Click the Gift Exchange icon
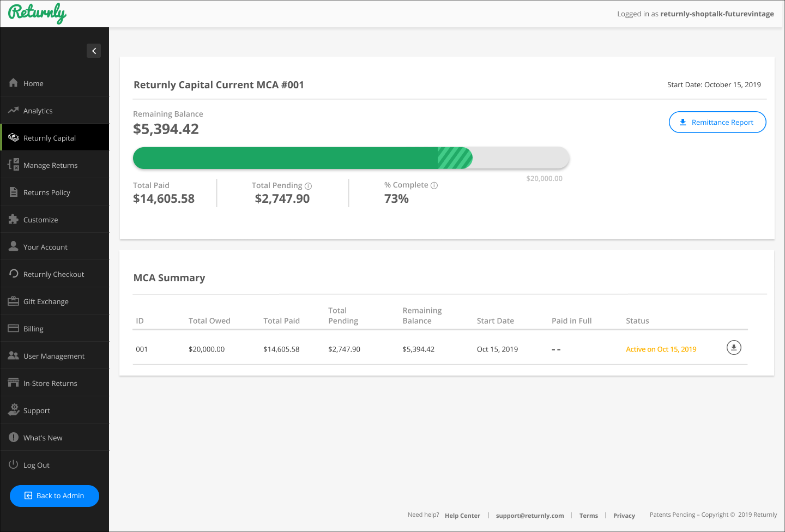 click(x=14, y=301)
